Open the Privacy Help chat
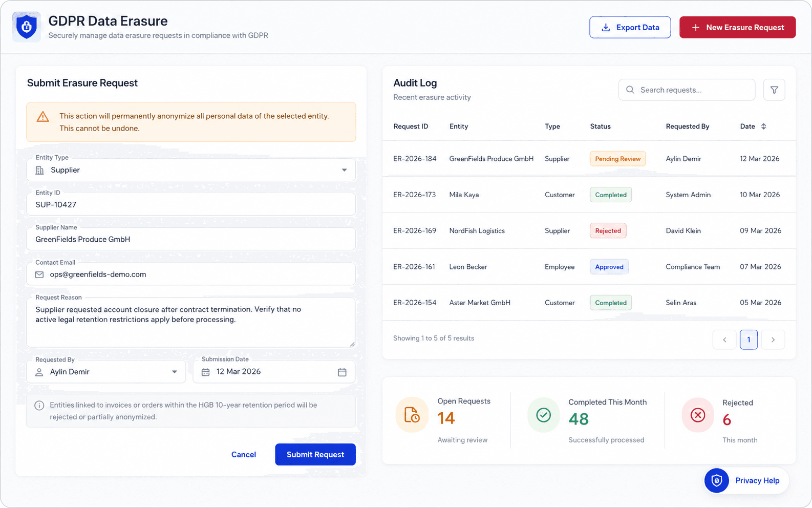 [x=746, y=480]
